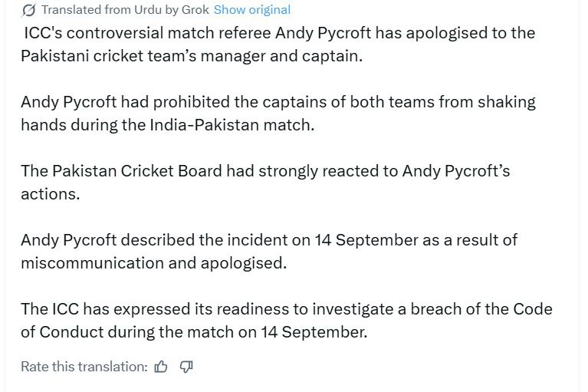Click the phrase "Pakistan Cricket Board"

point(137,171)
